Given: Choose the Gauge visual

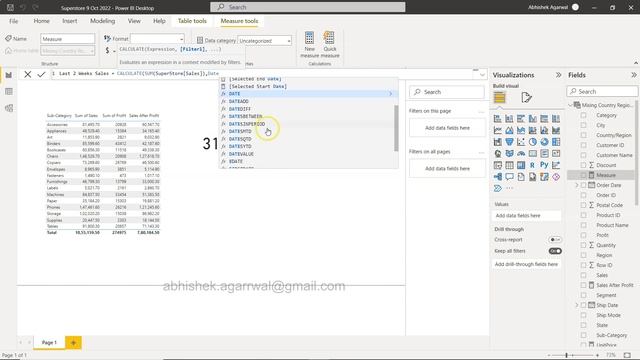Looking at the screenshot, I should (x=521, y=153).
